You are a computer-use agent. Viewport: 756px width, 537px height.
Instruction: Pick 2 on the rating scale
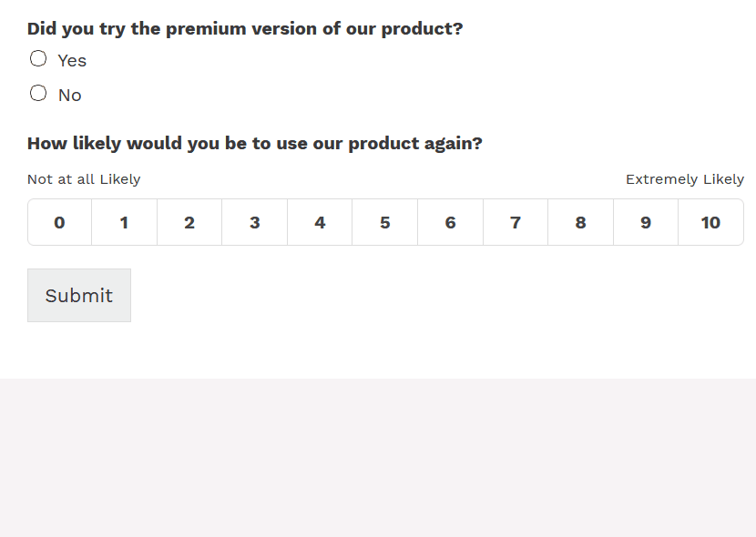tap(189, 221)
